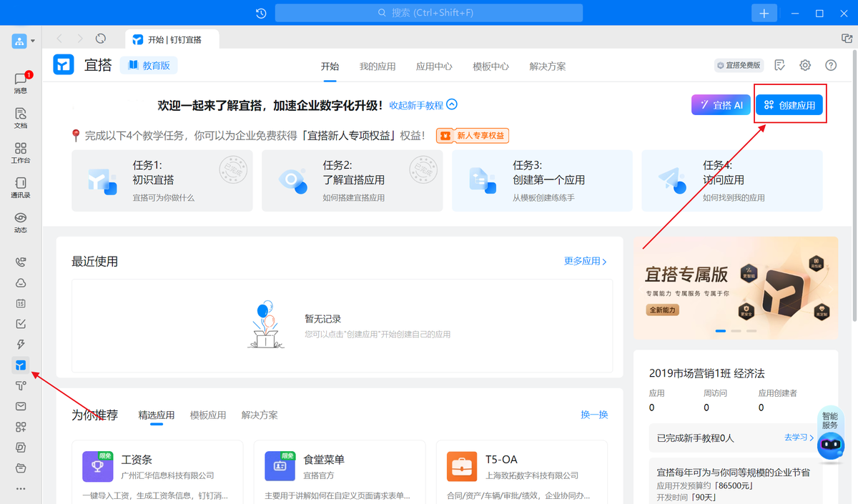858x504 pixels.
Task: Switch to the 模板中心 tab
Action: (490, 66)
